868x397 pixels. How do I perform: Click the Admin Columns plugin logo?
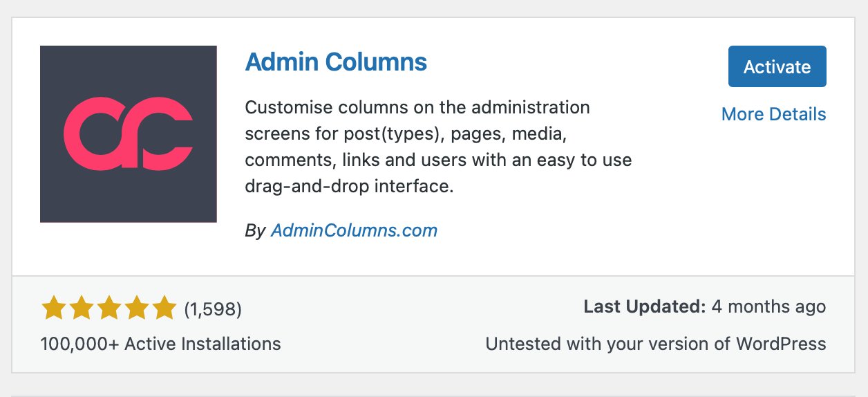tap(129, 134)
